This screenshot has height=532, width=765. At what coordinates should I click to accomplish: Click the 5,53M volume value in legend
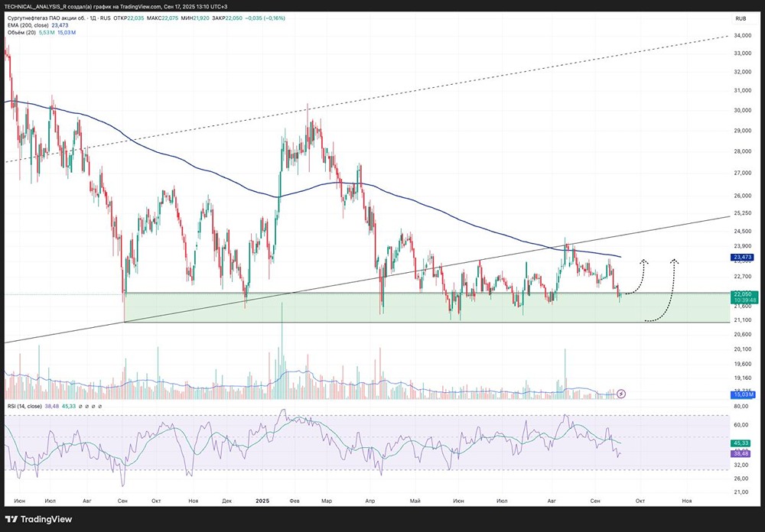[x=47, y=33]
